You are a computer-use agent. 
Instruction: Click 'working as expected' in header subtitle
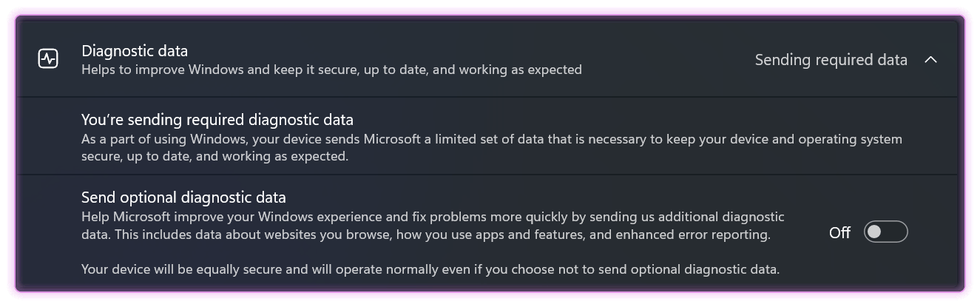point(522,70)
